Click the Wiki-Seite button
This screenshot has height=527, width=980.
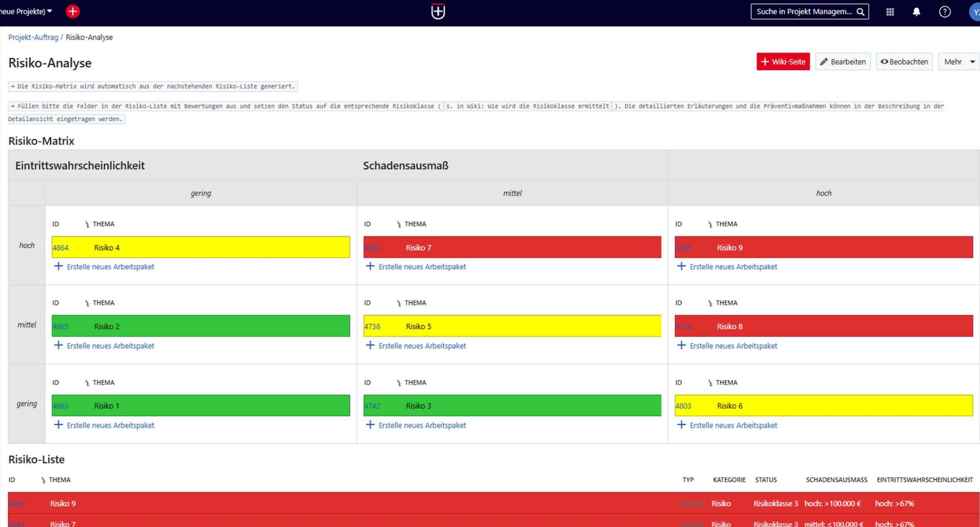coord(783,62)
